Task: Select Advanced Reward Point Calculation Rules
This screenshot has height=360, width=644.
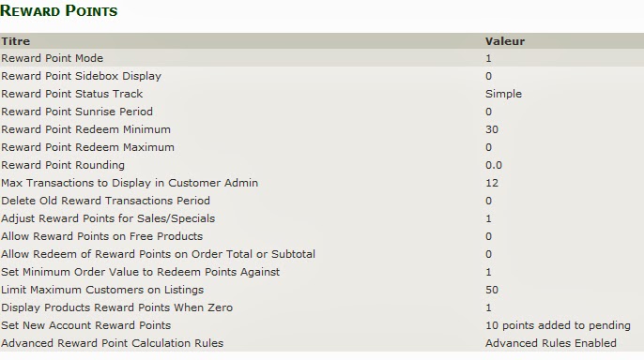Action: coord(322,343)
